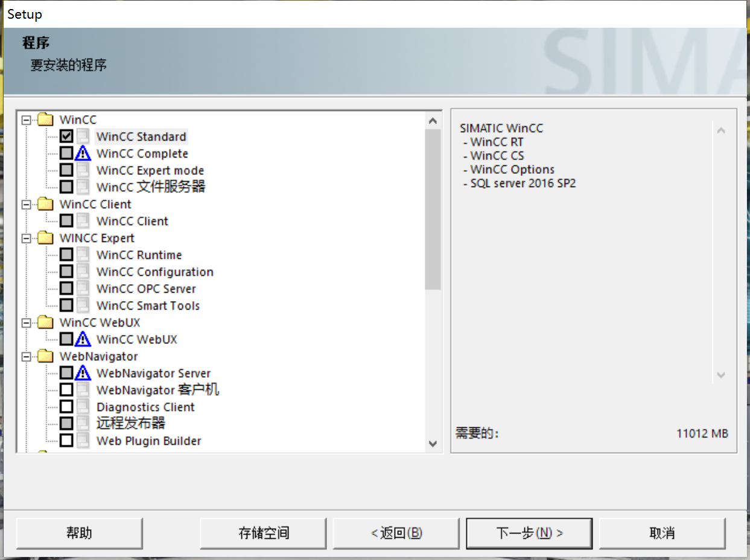Click the document icon next to WinCC Client item

coord(83,221)
